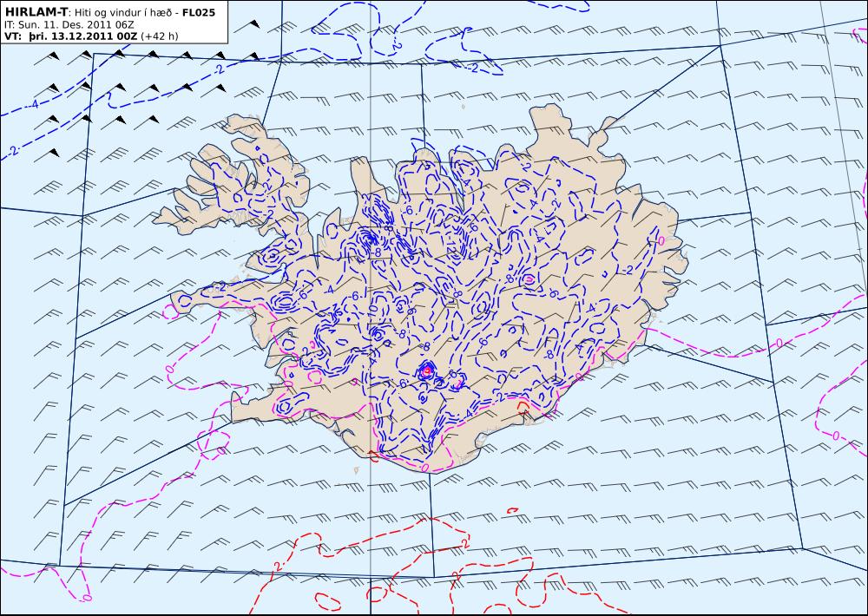Screen dimensions: 868x616
Task: Click the FL025 flight level label
Action: coord(198,11)
